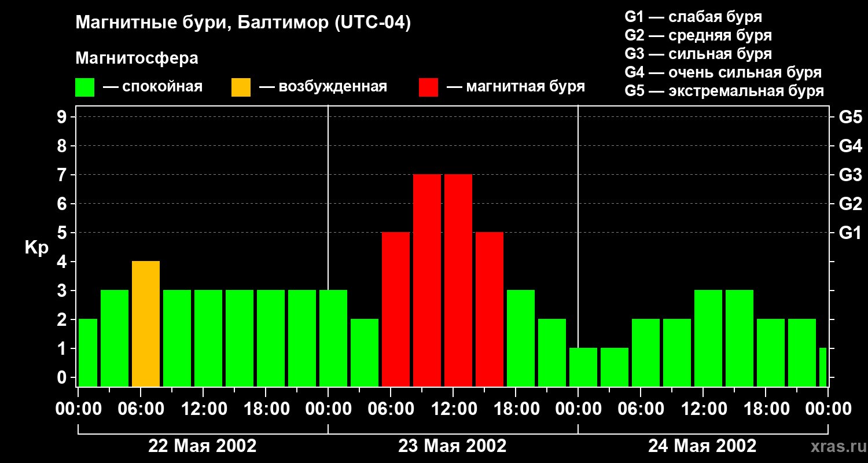Click the green спокойная legend swatch

[84, 87]
